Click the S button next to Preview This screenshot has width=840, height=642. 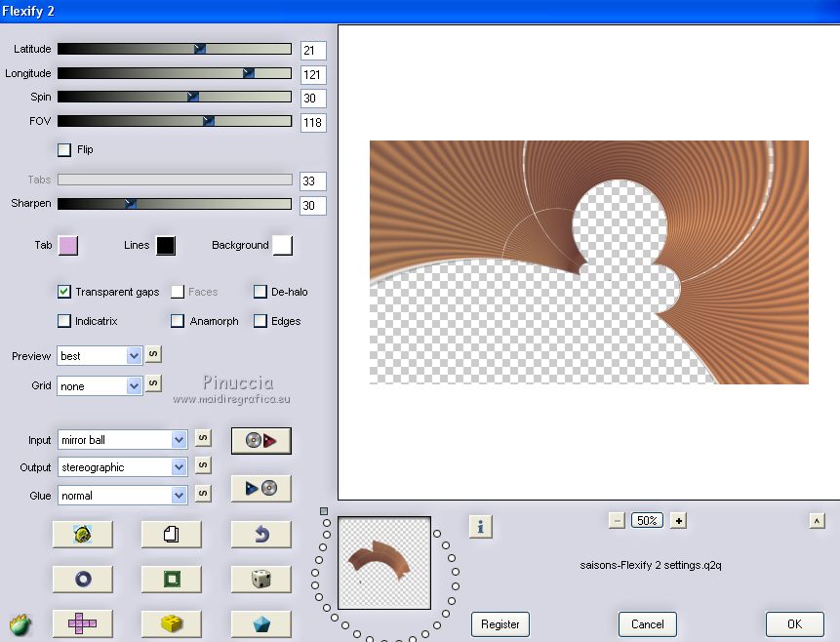click(x=153, y=354)
